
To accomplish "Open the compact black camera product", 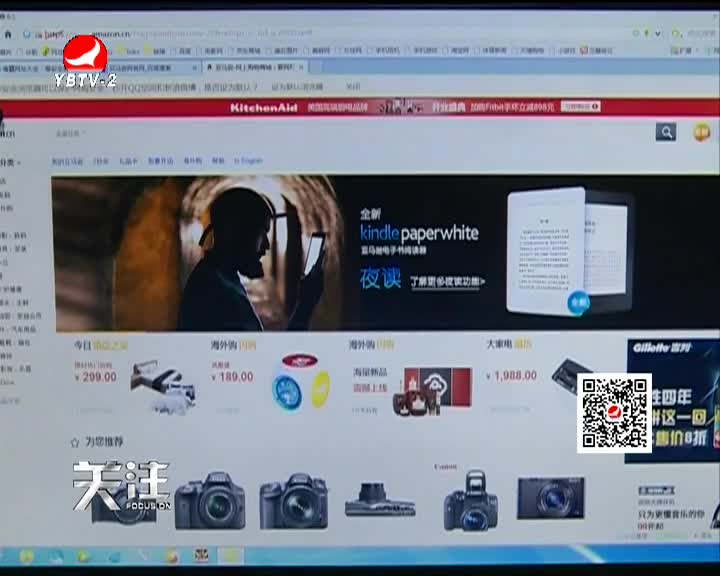I will [x=551, y=498].
